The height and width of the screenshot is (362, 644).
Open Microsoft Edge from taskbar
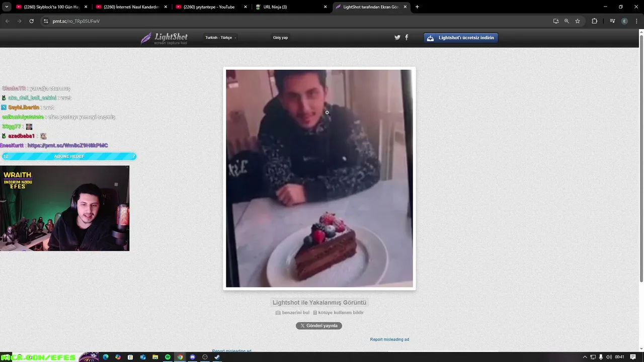point(106,357)
